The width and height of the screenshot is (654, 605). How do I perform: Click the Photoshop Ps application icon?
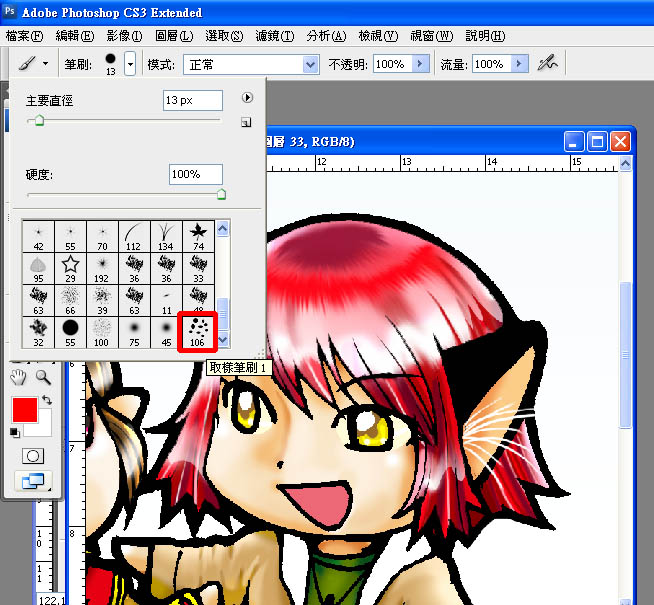click(x=9, y=11)
